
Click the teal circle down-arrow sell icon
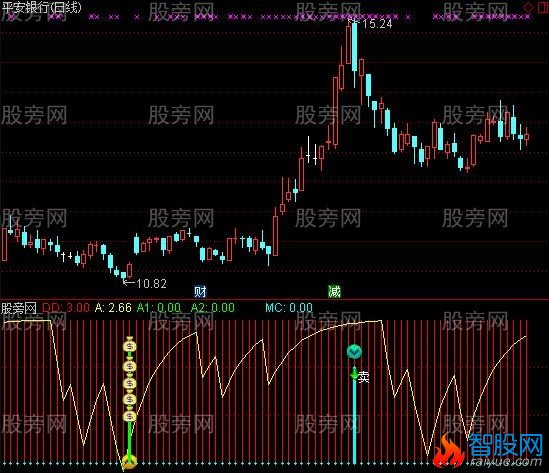coord(354,351)
